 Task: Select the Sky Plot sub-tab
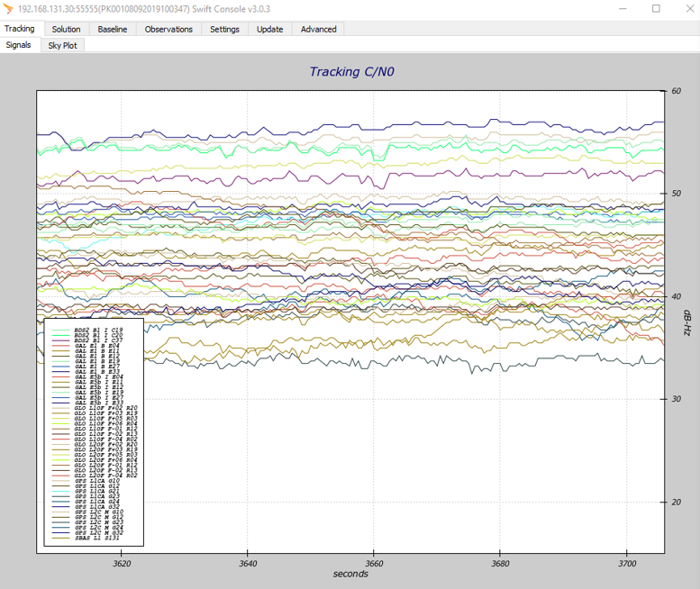62,46
